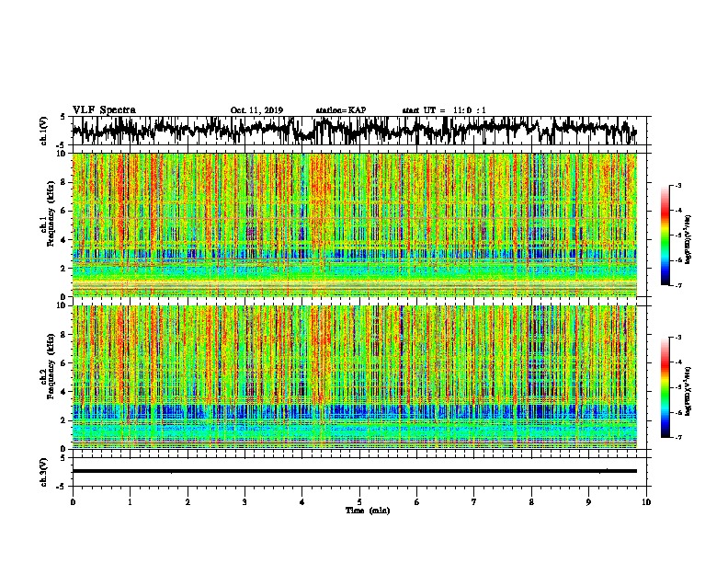Click the "-3" label on ch.1 colorbar
The width and height of the screenshot is (728, 563).
677,185
